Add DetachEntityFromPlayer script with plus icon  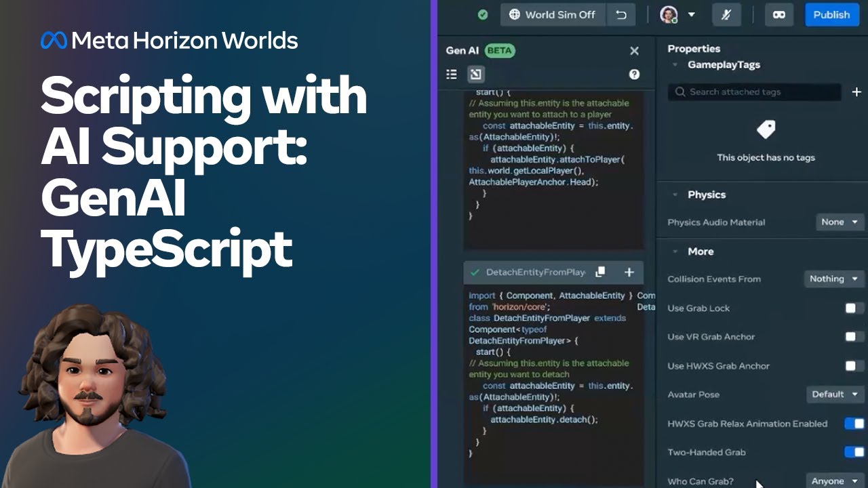click(x=629, y=272)
